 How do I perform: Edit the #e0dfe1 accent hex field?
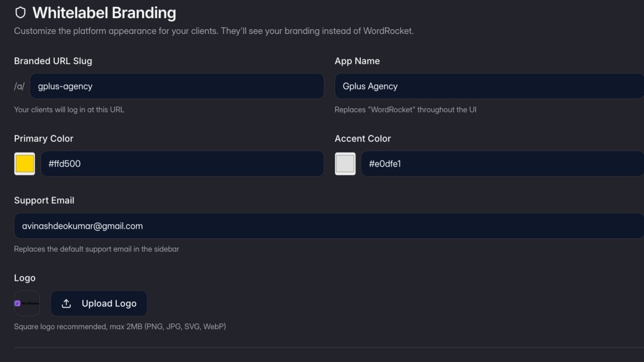(502, 163)
